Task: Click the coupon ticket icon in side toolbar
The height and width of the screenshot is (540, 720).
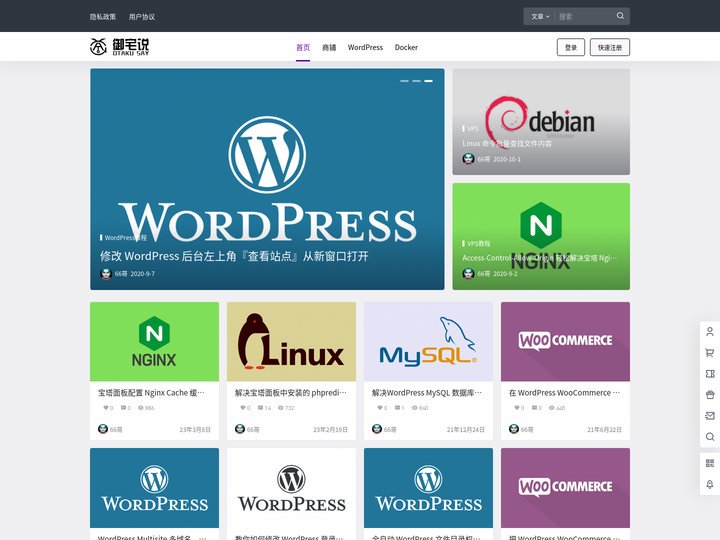Action: pyautogui.click(x=709, y=374)
